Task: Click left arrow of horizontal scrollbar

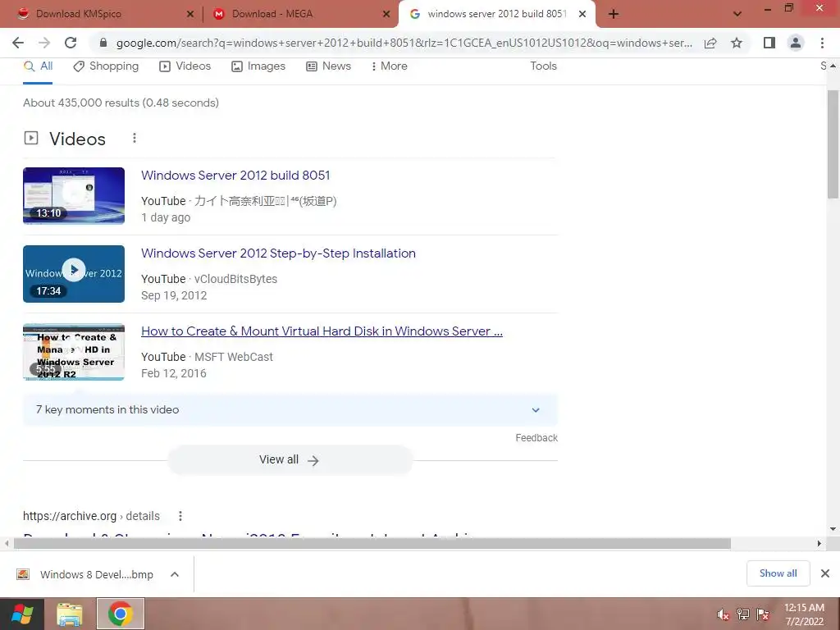Action: point(7,543)
